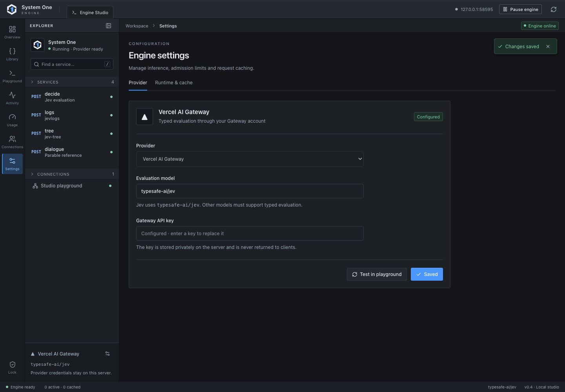This screenshot has width=565, height=392.
Task: Open provider settings sliders icon in footer
Action: [108, 354]
